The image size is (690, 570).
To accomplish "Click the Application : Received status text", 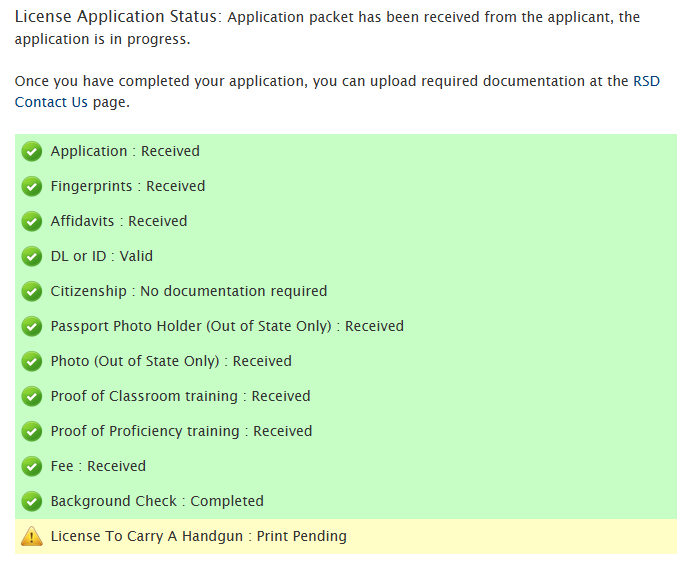I will click(125, 151).
